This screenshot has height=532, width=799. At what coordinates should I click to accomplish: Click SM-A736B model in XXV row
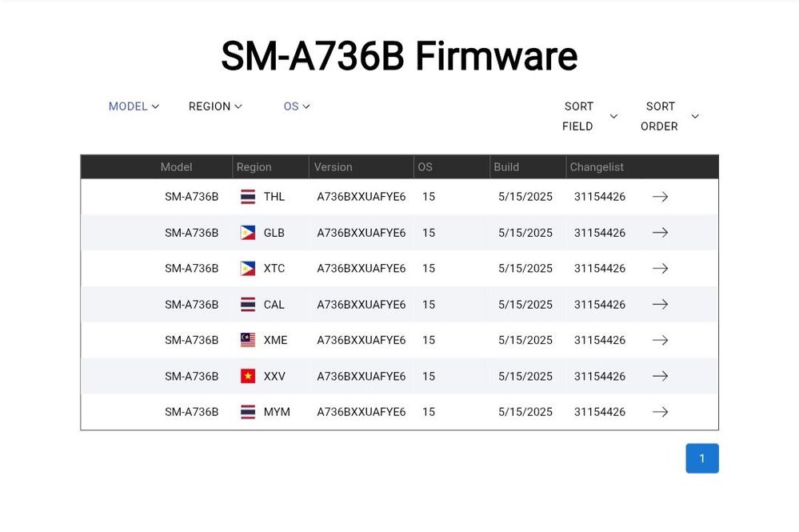192,376
